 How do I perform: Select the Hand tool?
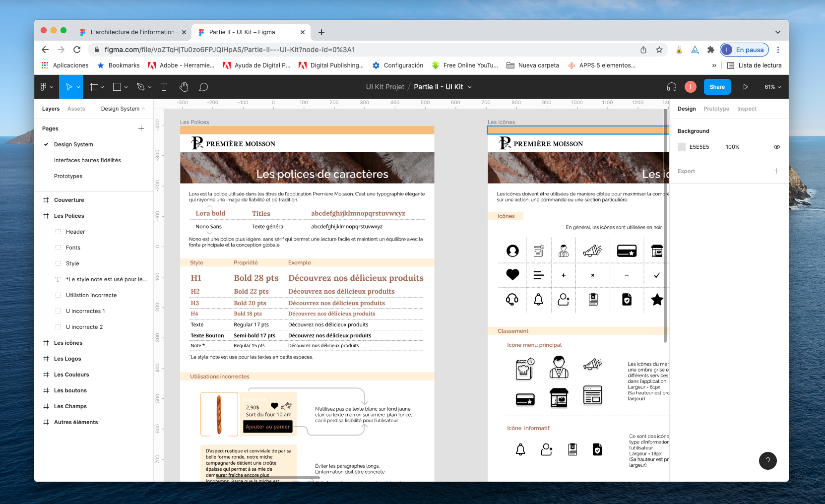tap(184, 87)
